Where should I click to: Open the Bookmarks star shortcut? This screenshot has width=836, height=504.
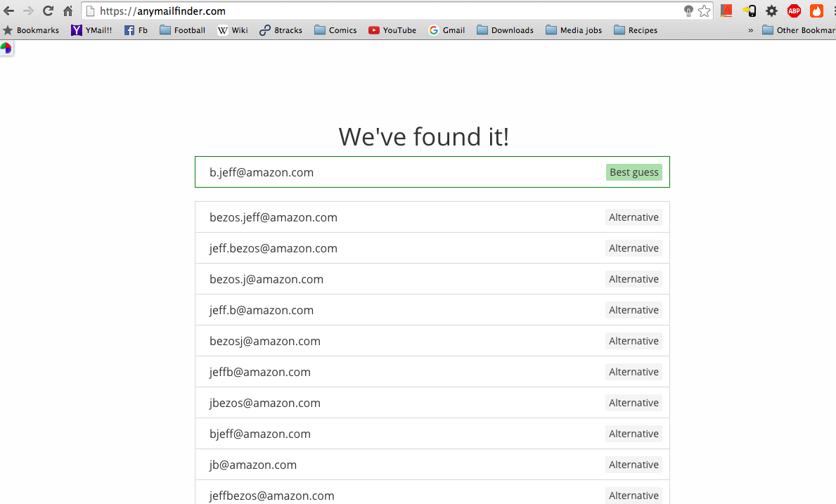click(31, 30)
